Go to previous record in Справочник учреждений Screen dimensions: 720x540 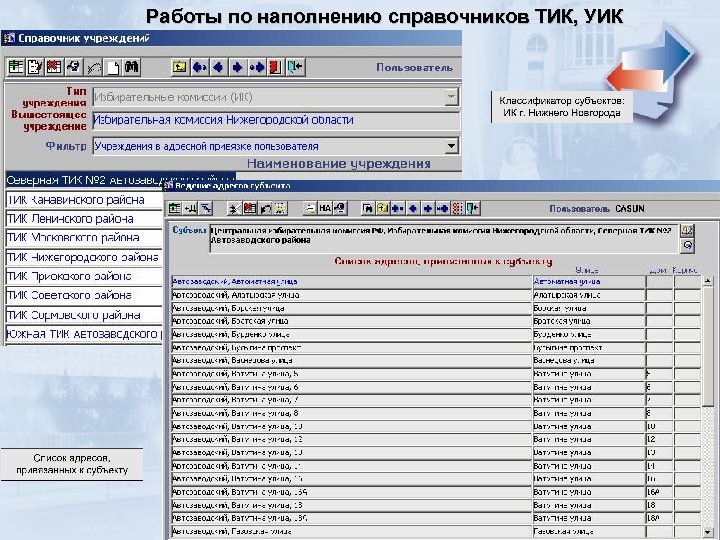[218, 67]
